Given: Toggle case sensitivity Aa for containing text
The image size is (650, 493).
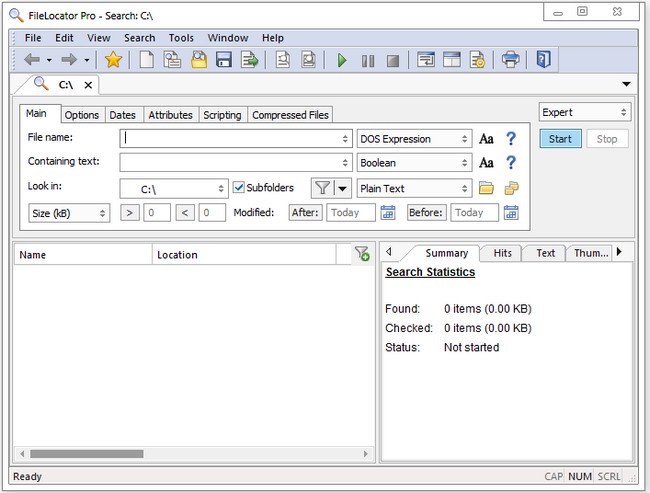Looking at the screenshot, I should coord(486,163).
